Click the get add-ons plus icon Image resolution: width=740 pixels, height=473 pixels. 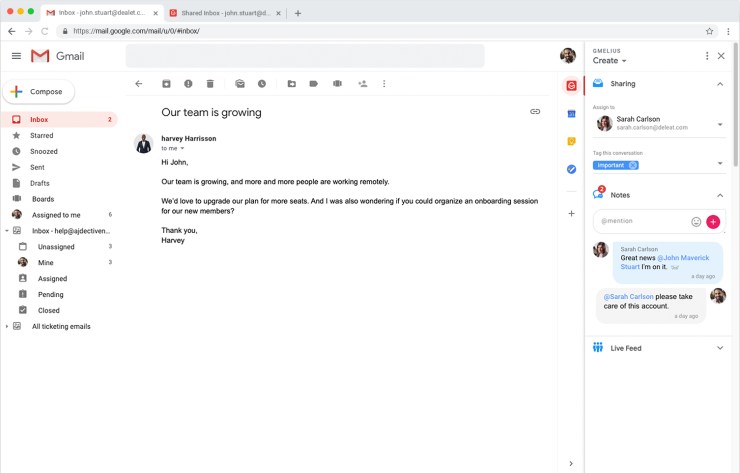pyautogui.click(x=571, y=213)
